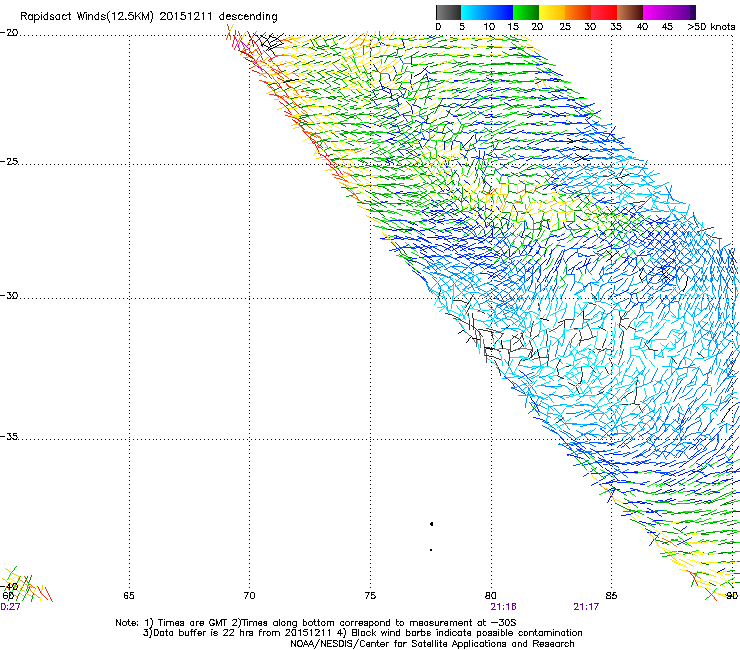Click the dark purple 45-50 knots legend swatch
The height and width of the screenshot is (650, 740).
[x=682, y=12]
